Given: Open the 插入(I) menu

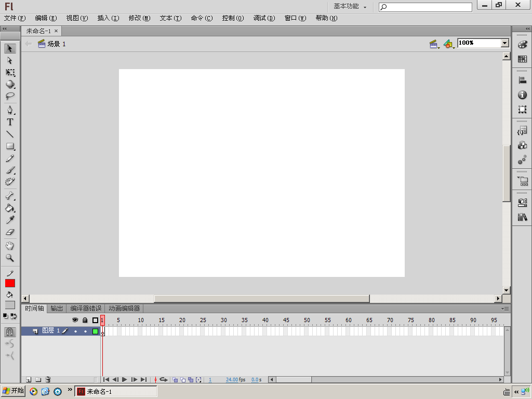Looking at the screenshot, I should [x=108, y=18].
